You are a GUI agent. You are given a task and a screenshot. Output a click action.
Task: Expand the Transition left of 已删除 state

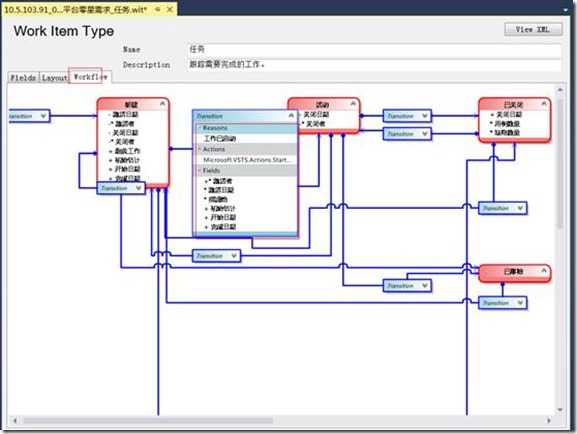point(425,286)
